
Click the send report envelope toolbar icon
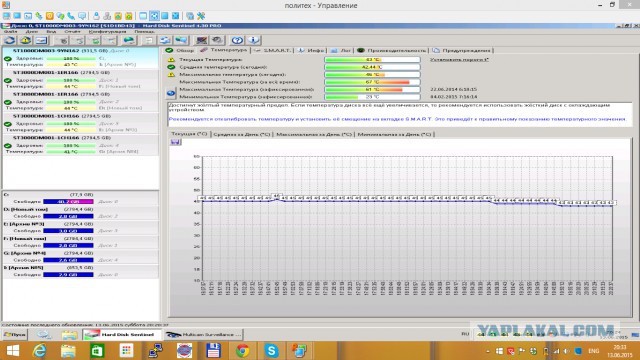click(41, 40)
